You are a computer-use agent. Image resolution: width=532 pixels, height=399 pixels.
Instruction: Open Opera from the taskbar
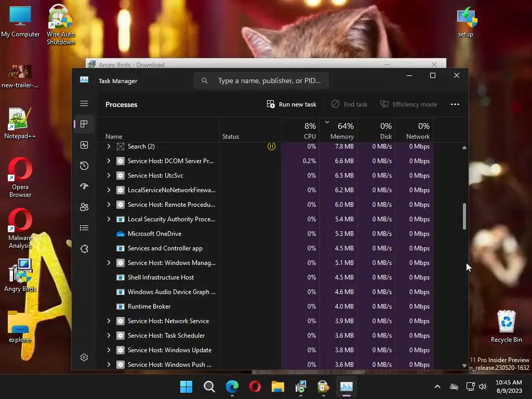pos(255,387)
